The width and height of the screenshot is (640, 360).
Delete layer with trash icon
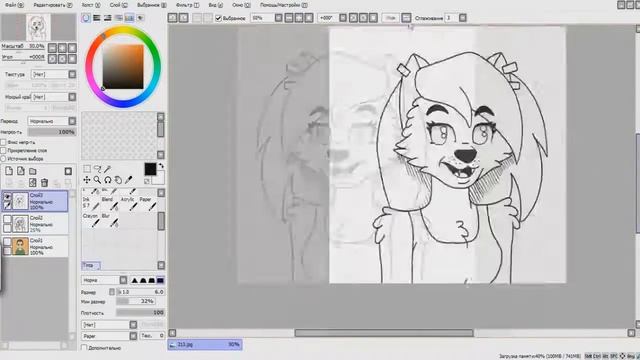(44, 182)
